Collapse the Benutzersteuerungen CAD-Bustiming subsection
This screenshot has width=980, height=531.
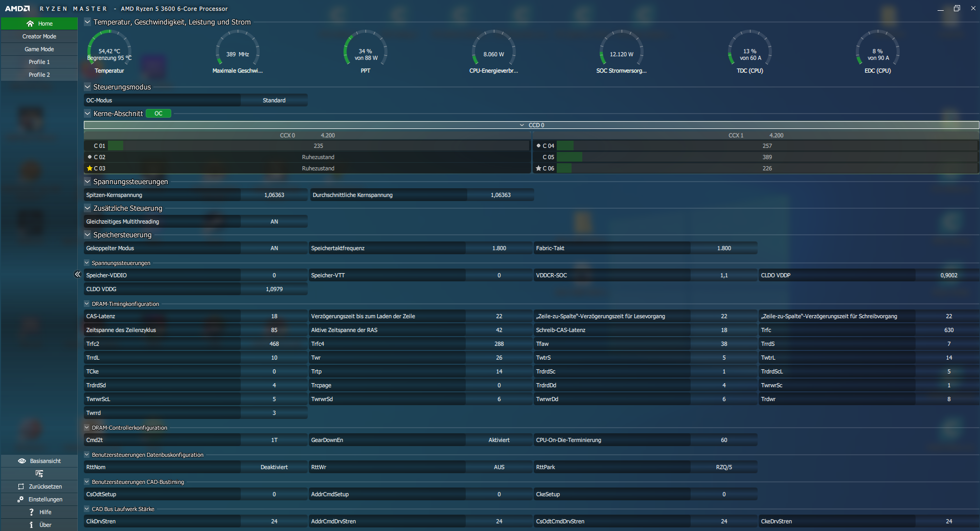click(x=87, y=482)
